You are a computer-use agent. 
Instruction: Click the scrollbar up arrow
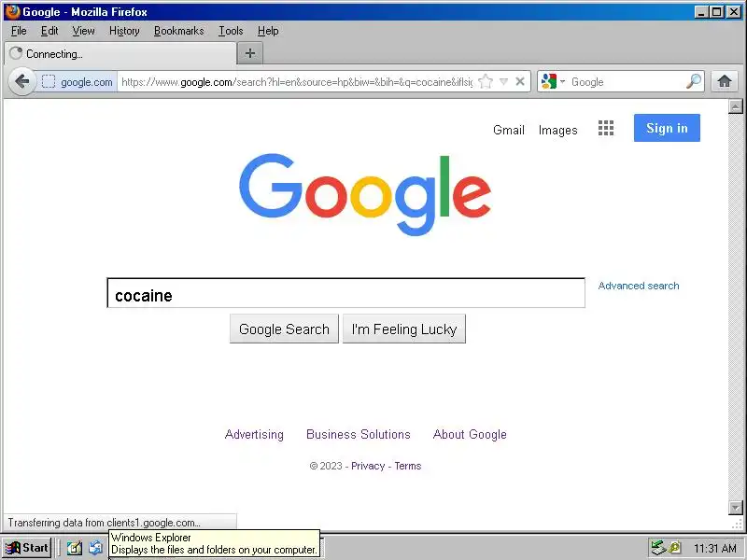tap(736, 106)
